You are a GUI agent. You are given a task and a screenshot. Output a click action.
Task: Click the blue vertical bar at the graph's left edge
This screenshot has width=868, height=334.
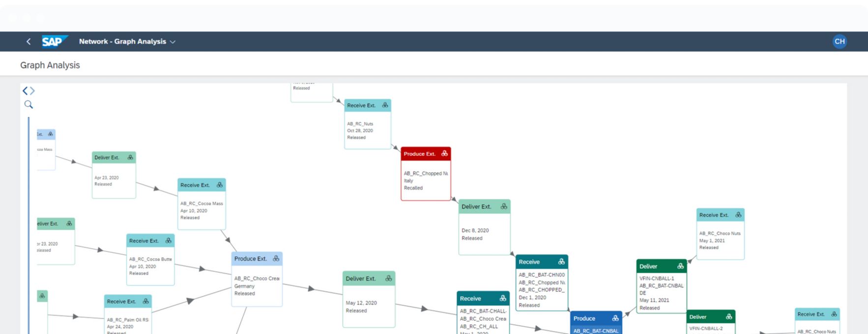click(29, 221)
